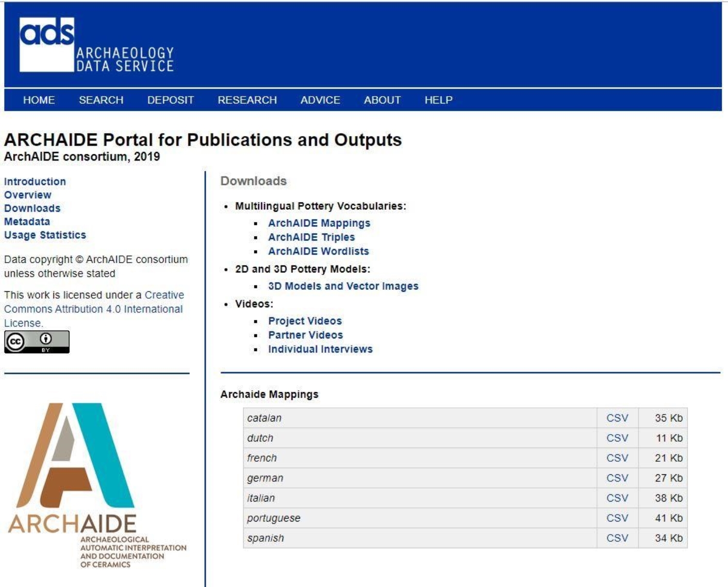Download the spanish CSV file

[x=617, y=538]
